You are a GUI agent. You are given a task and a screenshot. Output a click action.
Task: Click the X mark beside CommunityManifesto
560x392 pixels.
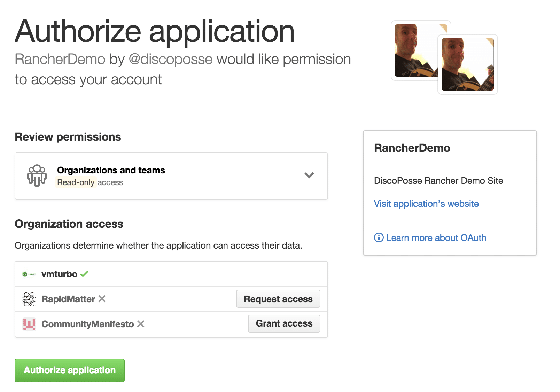(x=141, y=324)
